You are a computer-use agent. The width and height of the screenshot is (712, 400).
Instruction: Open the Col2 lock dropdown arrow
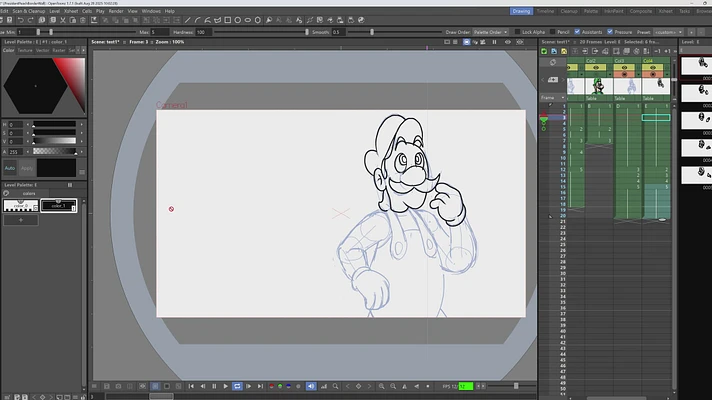pos(610,74)
